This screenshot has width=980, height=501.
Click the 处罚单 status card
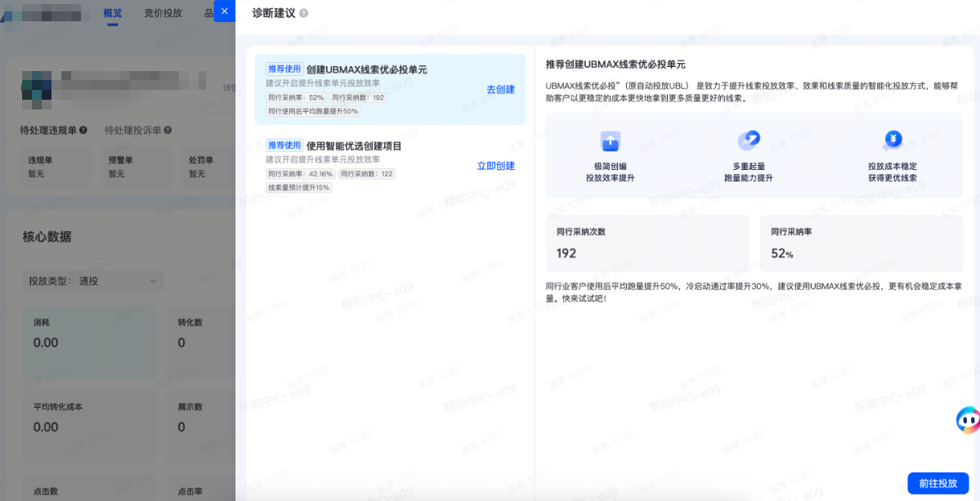(208, 167)
